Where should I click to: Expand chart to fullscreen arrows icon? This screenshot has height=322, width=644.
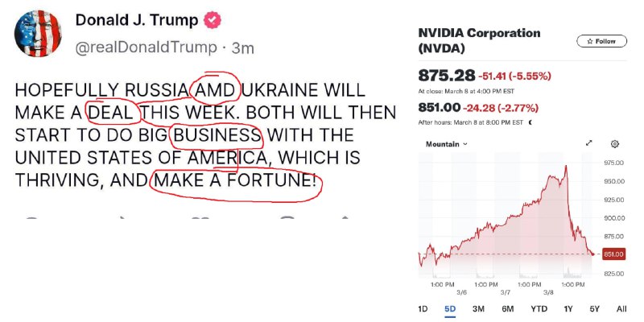tap(589, 143)
